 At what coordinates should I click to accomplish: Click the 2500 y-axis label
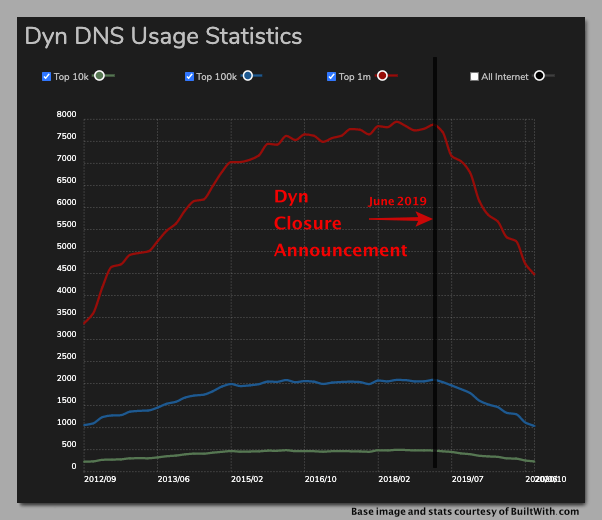pos(66,356)
